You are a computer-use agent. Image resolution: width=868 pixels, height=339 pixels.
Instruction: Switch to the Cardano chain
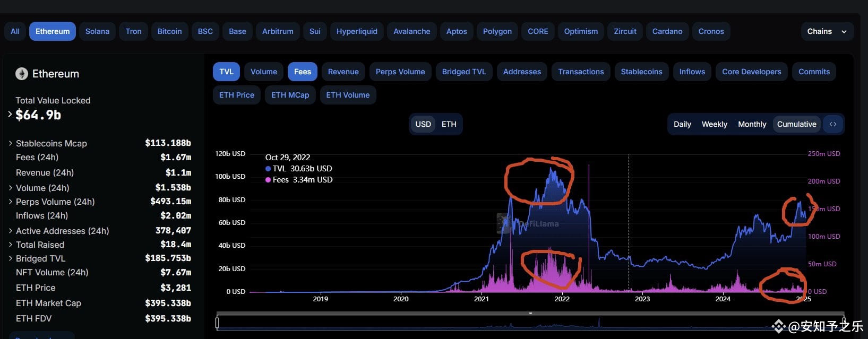tap(667, 31)
